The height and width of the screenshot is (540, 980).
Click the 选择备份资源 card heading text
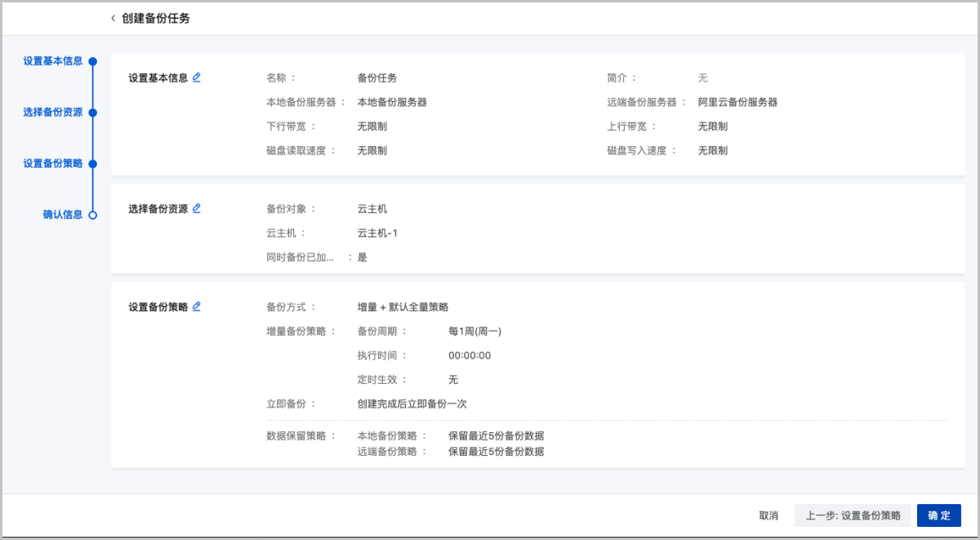158,209
